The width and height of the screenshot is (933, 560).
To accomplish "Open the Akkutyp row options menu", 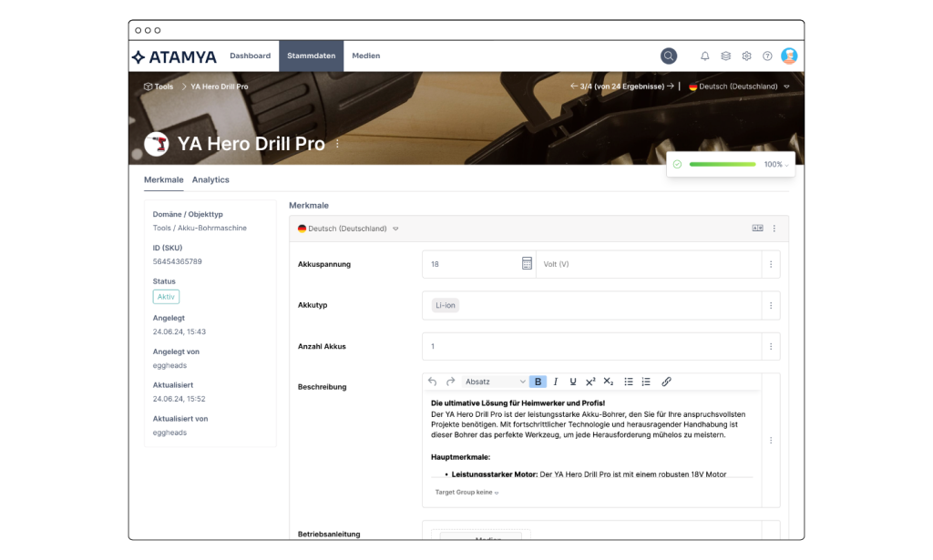I will 771,306.
